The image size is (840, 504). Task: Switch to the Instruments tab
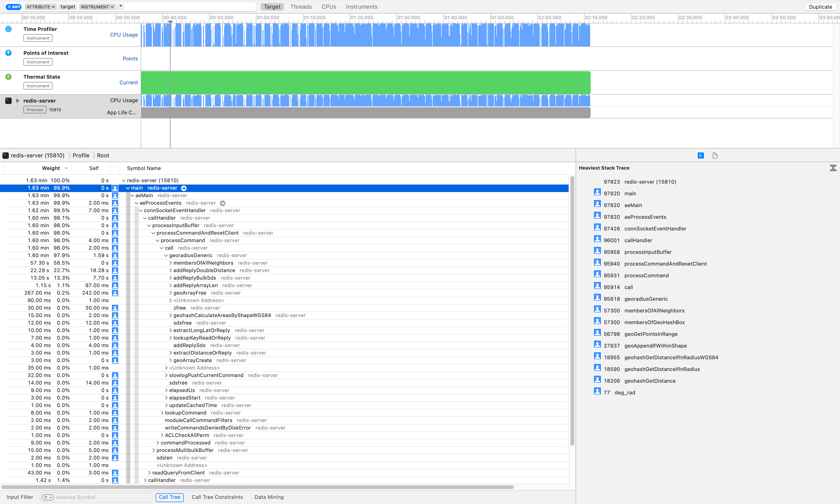click(x=362, y=7)
